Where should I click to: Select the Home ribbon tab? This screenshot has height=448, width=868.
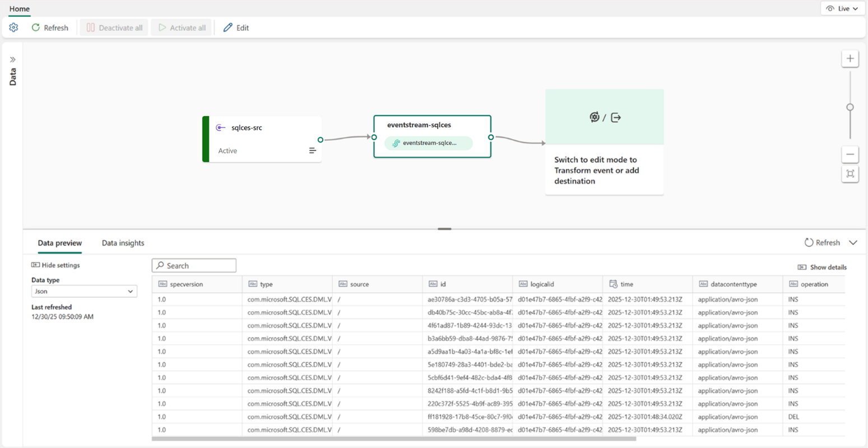click(20, 9)
